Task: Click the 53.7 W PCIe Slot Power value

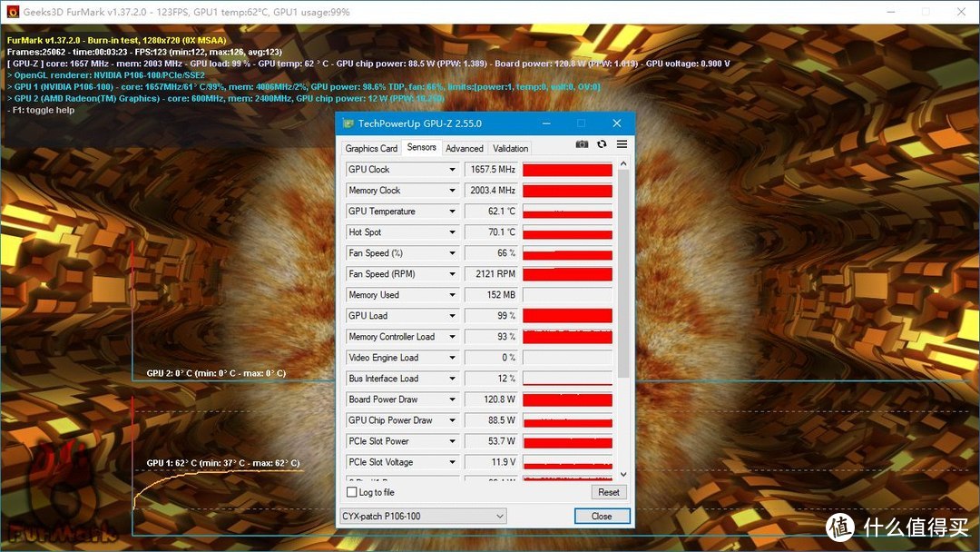Action: coord(492,441)
